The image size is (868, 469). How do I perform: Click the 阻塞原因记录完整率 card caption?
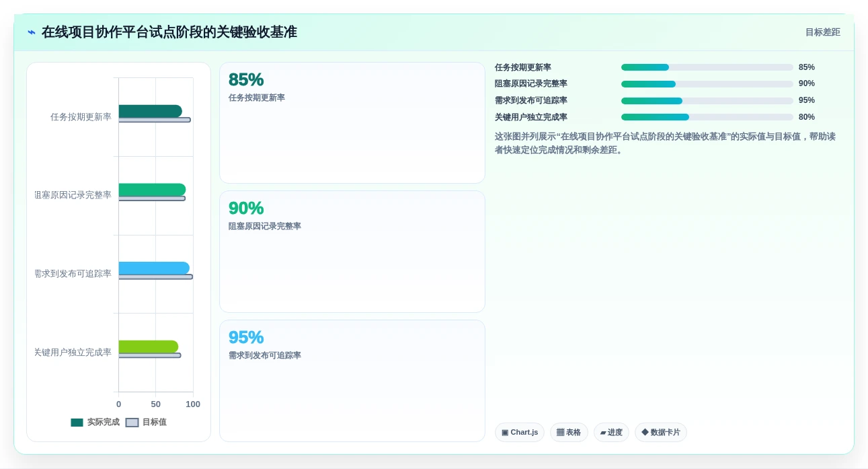265,226
